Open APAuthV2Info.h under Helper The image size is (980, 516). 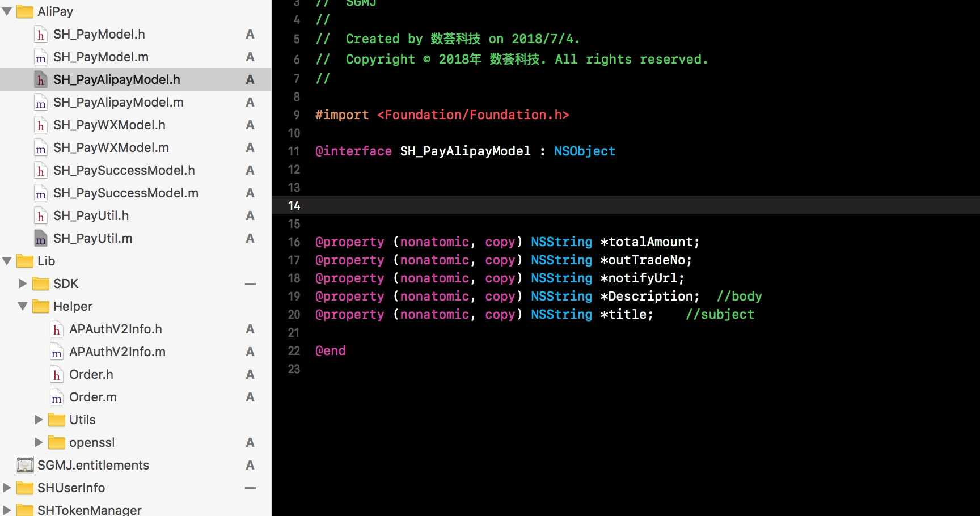coord(116,329)
